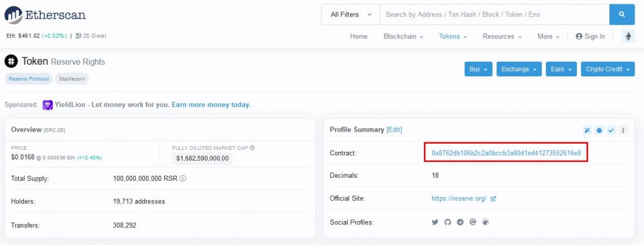
Task: Click the Decimals value 18
Action: [435, 176]
